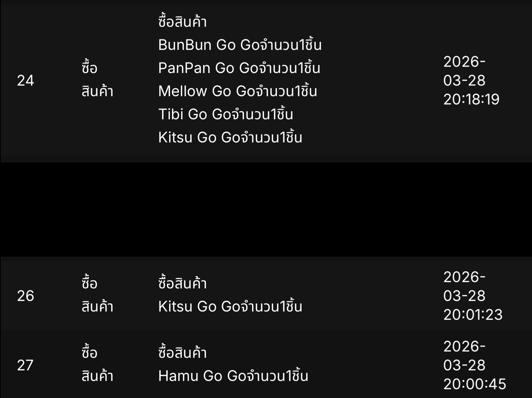This screenshot has width=532, height=398.
Task: Click ซื้อสินค้า type label in row 26
Action: [x=97, y=295]
